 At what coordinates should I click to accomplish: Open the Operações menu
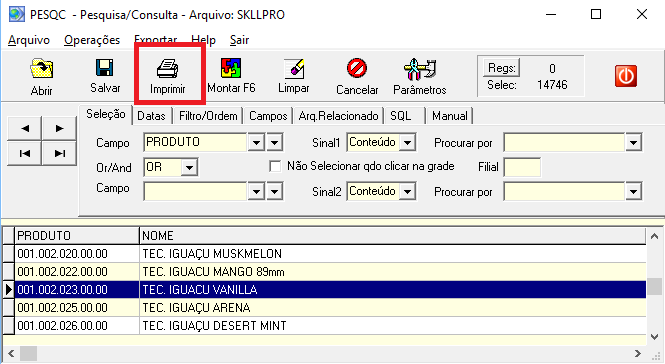92,40
